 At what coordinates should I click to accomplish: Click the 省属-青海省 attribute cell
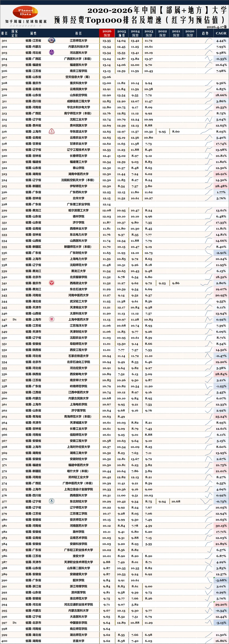point(33,416)
